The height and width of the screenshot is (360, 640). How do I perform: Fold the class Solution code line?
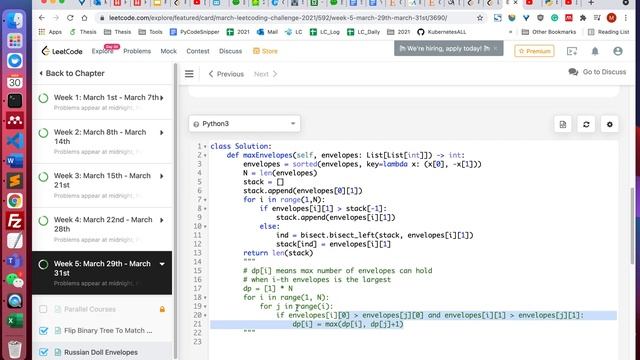(205, 147)
